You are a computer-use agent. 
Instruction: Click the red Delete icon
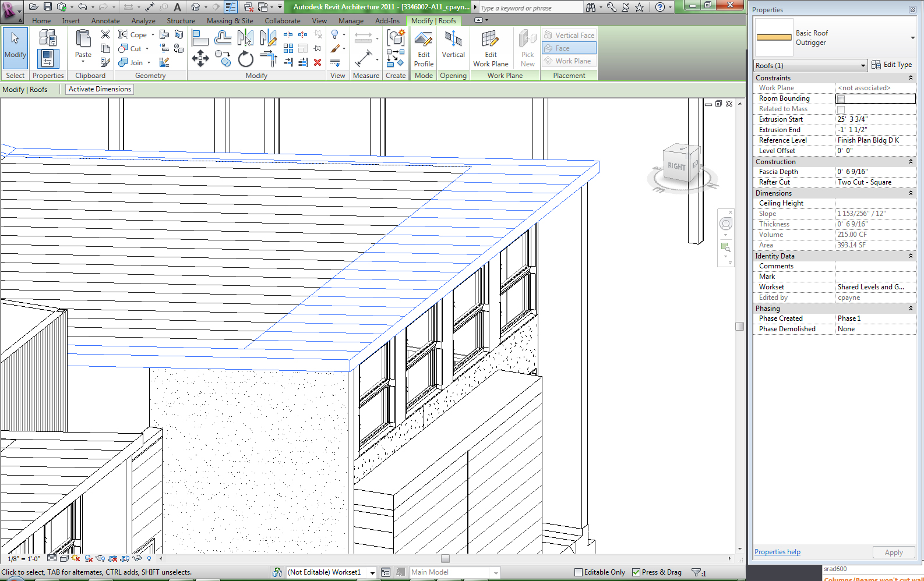318,62
